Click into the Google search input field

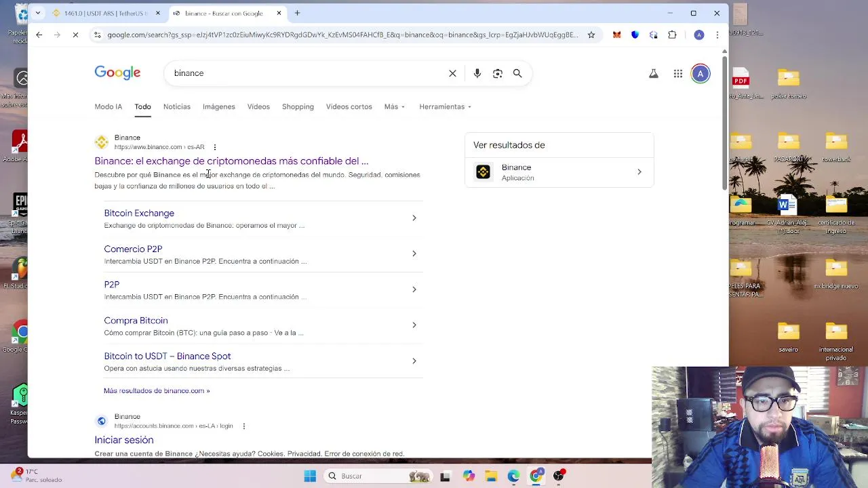(x=305, y=73)
